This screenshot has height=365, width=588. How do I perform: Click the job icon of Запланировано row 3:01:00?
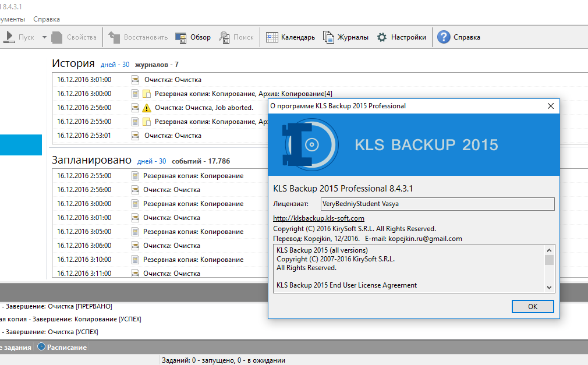pos(136,218)
